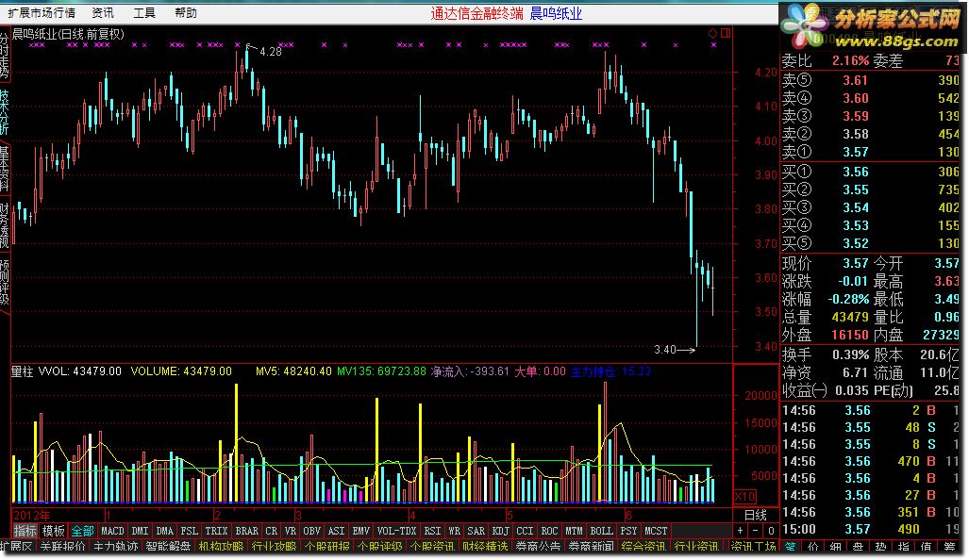Open the 券商公告 bottom tab

[538, 547]
